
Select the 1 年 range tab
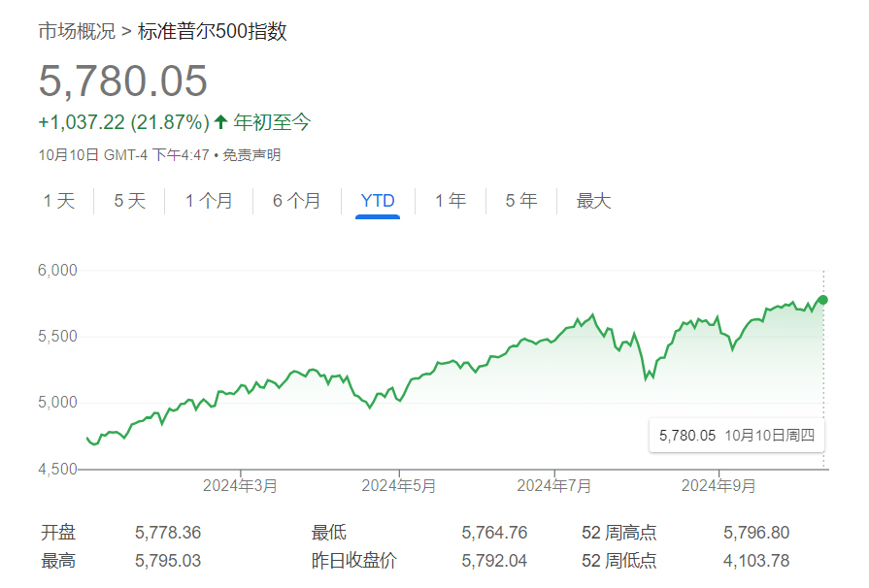tap(450, 201)
